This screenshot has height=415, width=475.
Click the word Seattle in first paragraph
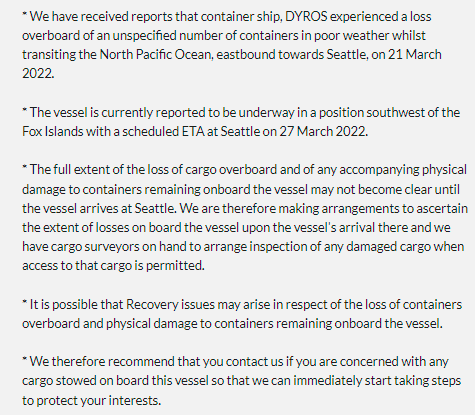(347, 54)
